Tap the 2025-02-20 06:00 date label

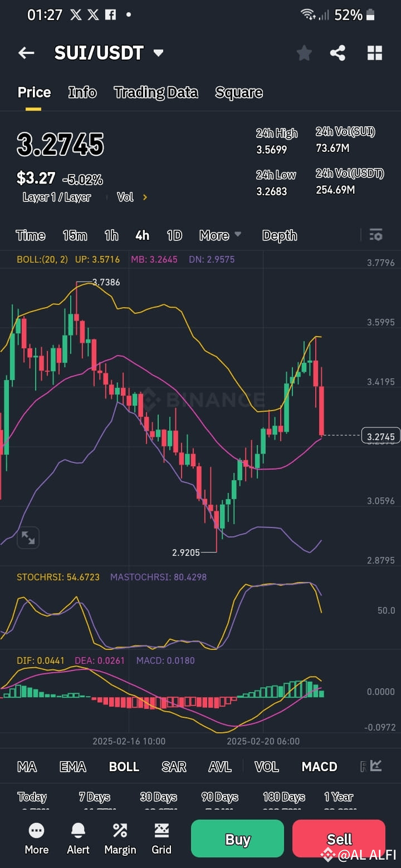coord(263,741)
